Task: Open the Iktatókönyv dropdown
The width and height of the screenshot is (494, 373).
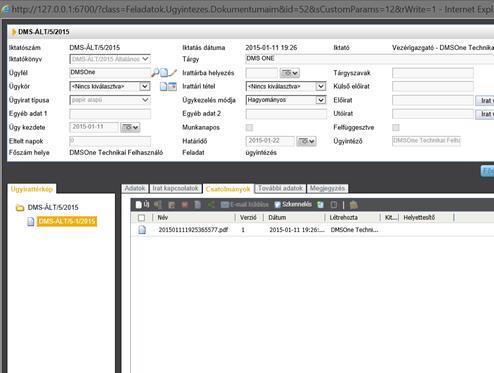Action: pos(110,59)
